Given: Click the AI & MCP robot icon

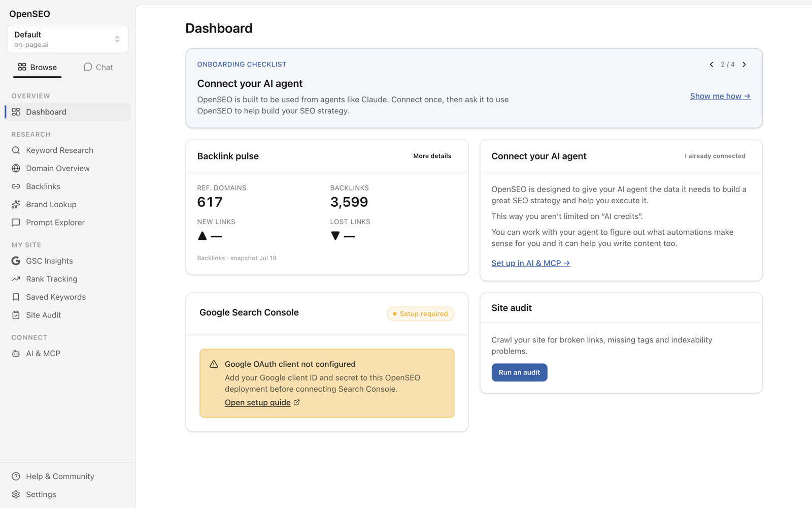Looking at the screenshot, I should point(16,354).
